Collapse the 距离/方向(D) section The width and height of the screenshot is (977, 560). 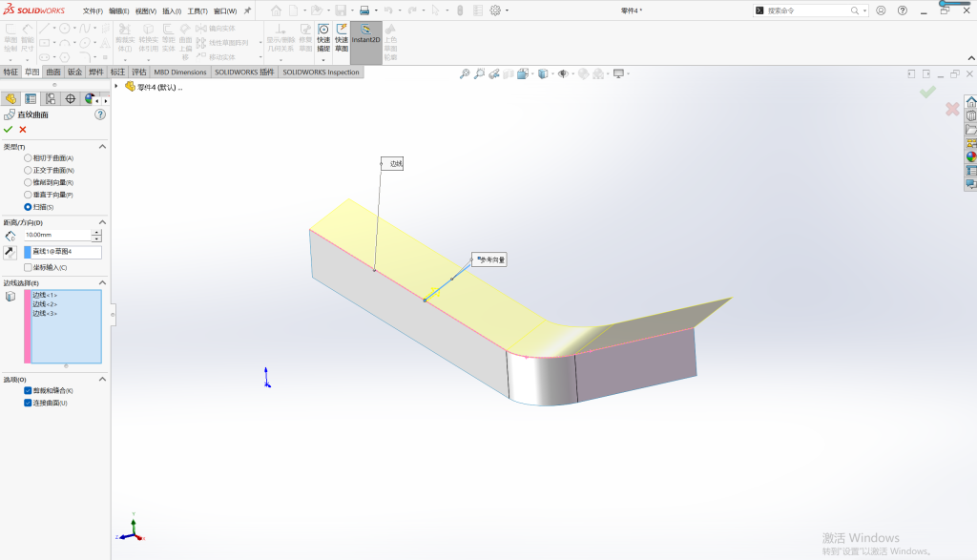point(102,222)
